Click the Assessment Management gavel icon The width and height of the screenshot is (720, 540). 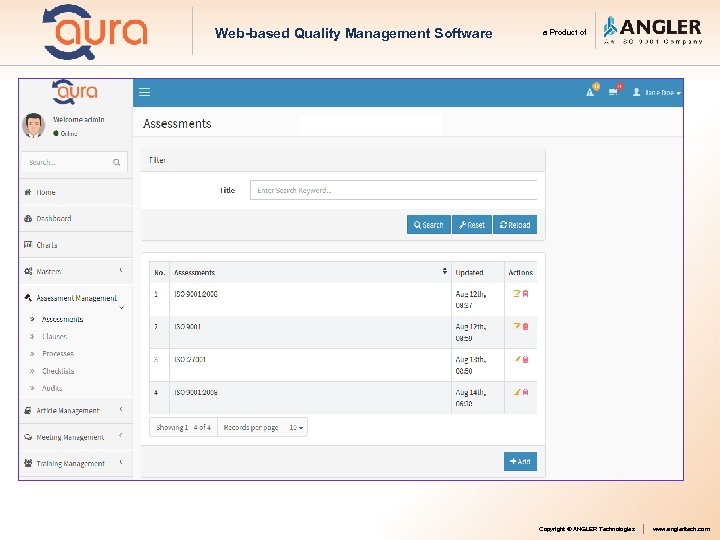pyautogui.click(x=28, y=298)
